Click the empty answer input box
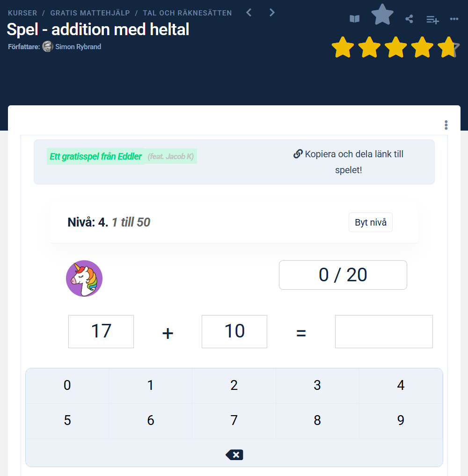This screenshot has height=476, width=468. coord(384,331)
